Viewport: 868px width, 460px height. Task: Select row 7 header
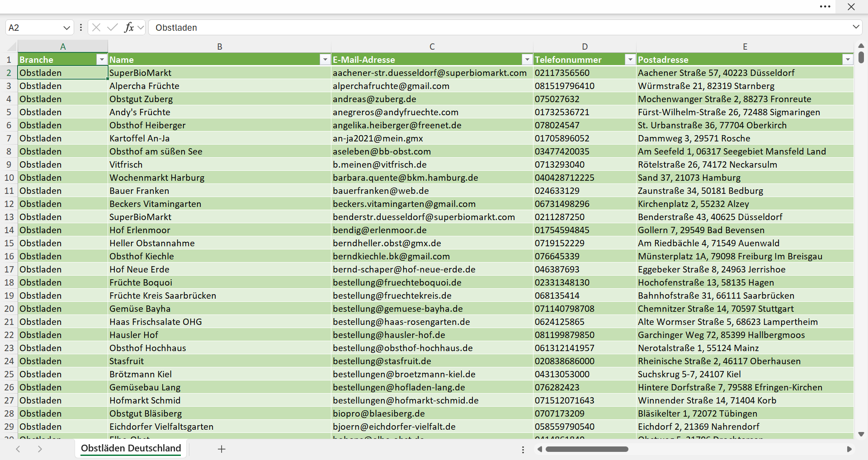[x=9, y=138]
